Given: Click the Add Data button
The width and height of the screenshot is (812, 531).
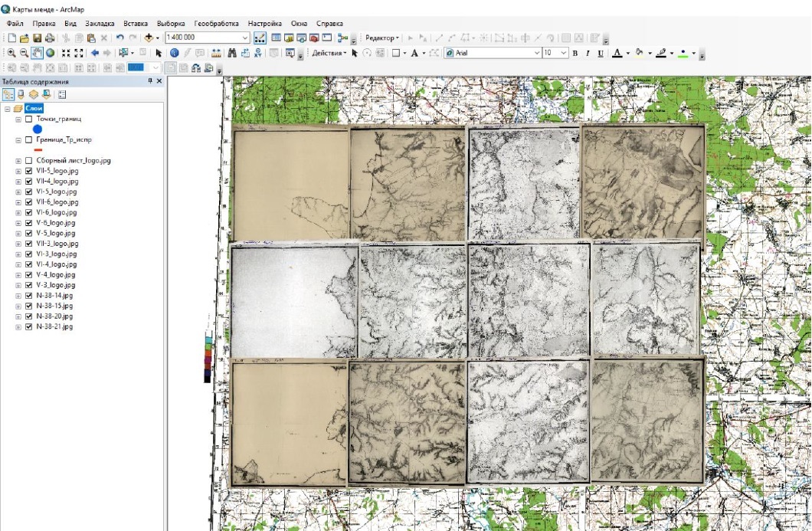Looking at the screenshot, I should pos(149,38).
